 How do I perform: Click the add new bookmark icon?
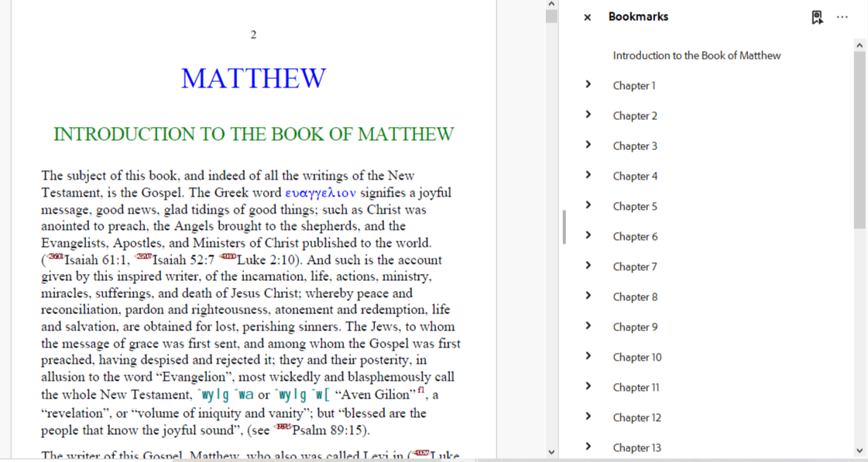tap(817, 17)
